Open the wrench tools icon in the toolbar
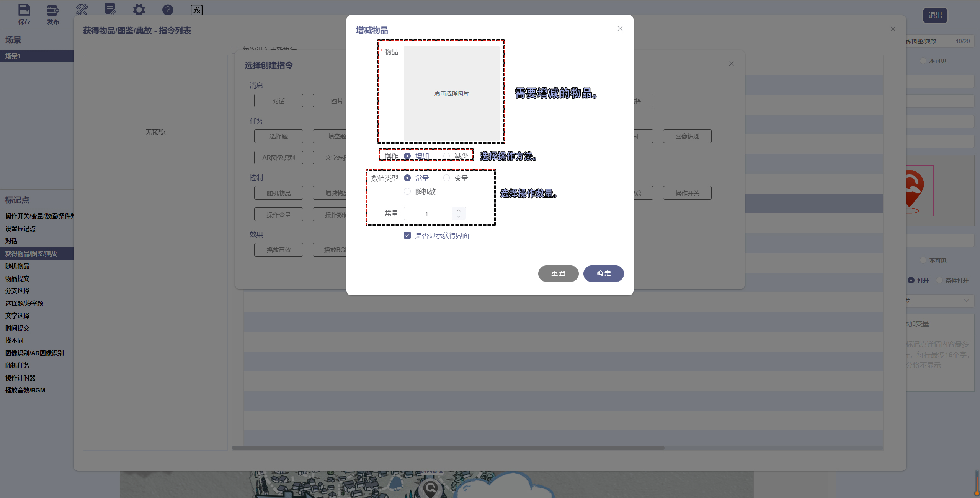Viewport: 980px width, 498px height. tap(82, 10)
